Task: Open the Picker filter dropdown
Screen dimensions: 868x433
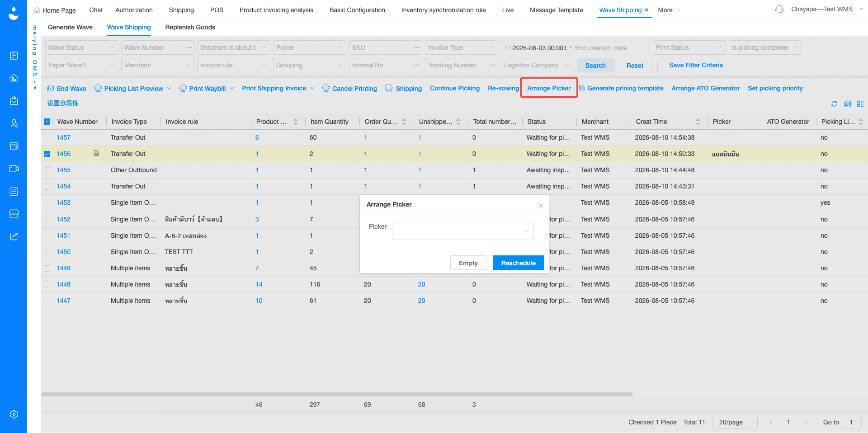Action: coord(310,47)
